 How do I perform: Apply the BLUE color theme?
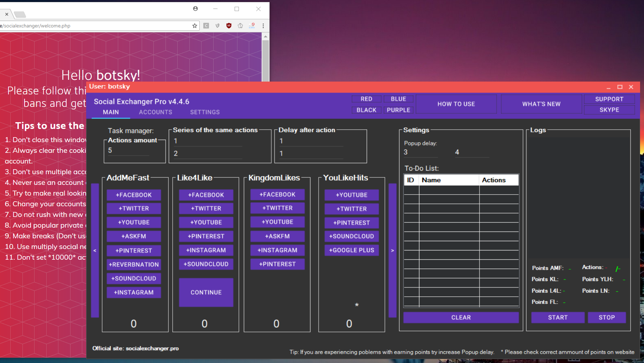tap(398, 99)
